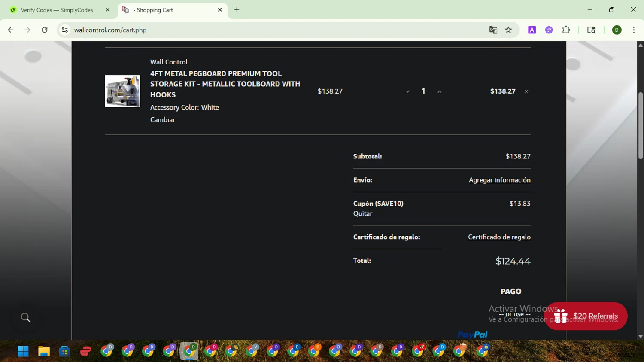Open the round search magnifier button
The width and height of the screenshot is (644, 362).
pyautogui.click(x=26, y=318)
